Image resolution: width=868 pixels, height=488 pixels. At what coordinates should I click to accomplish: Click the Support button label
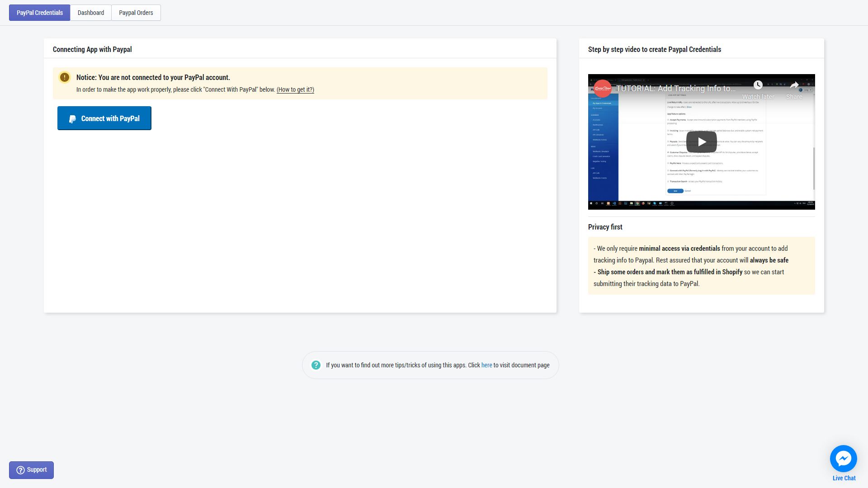click(x=37, y=470)
